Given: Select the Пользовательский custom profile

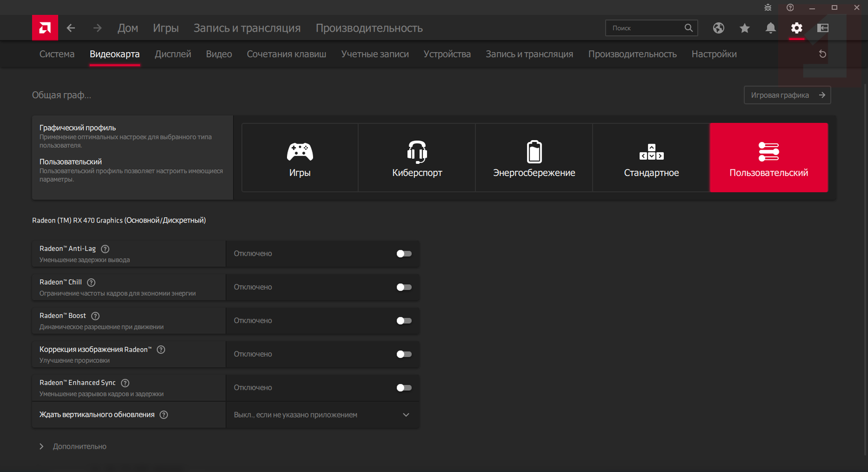Looking at the screenshot, I should 769,158.
